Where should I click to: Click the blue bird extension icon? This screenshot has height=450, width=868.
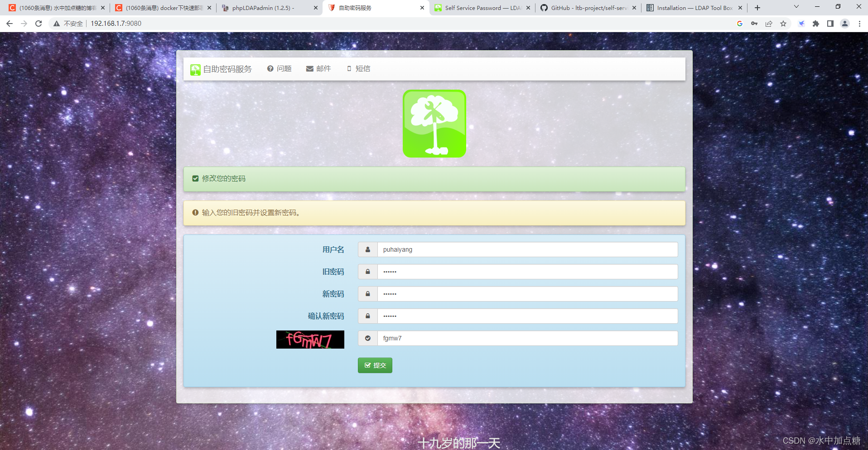point(801,24)
